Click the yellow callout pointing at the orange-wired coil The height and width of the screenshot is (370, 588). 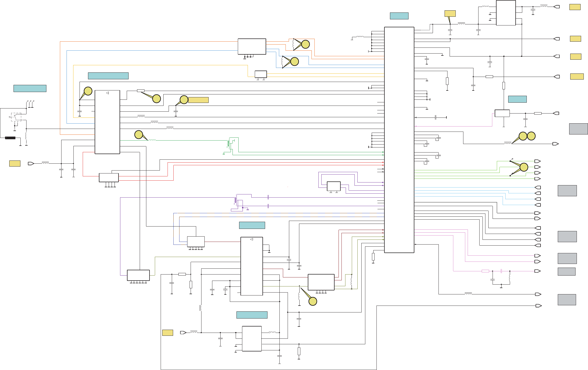point(306,44)
